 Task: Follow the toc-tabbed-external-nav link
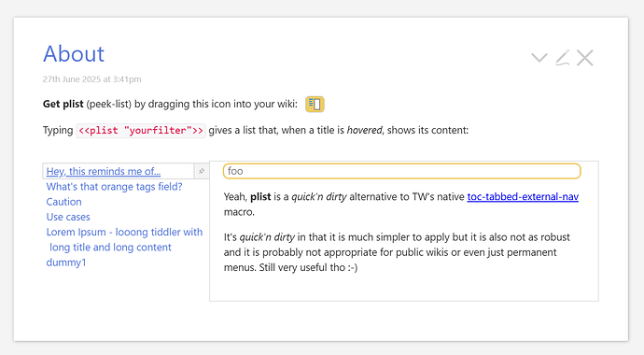click(523, 196)
